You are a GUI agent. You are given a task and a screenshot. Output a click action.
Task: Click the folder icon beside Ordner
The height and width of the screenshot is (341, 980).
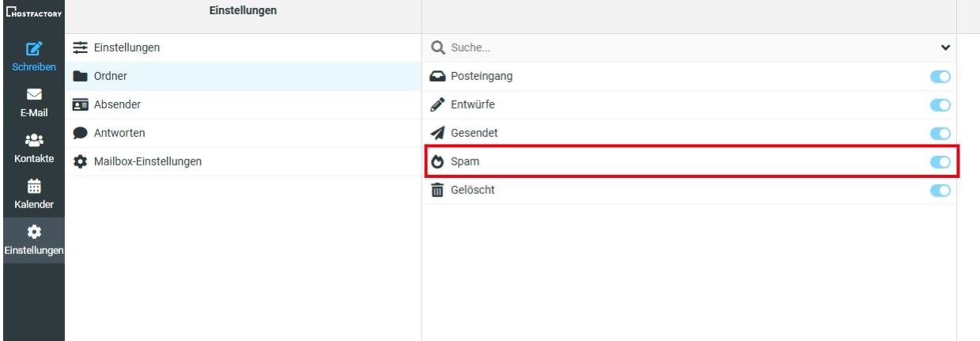pos(80,76)
